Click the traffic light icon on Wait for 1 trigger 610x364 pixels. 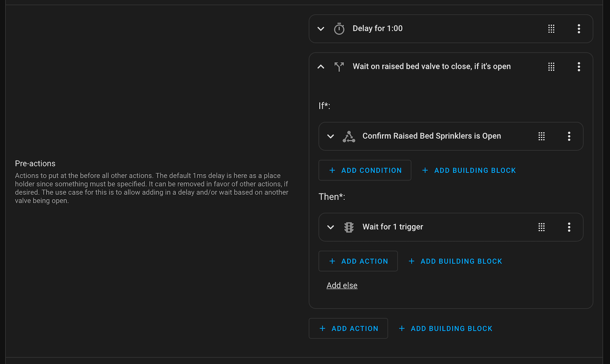(349, 227)
